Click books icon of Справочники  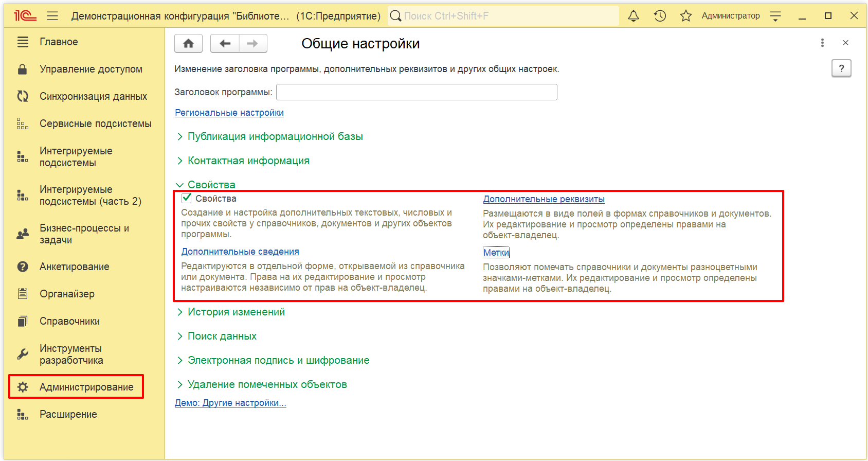23,321
